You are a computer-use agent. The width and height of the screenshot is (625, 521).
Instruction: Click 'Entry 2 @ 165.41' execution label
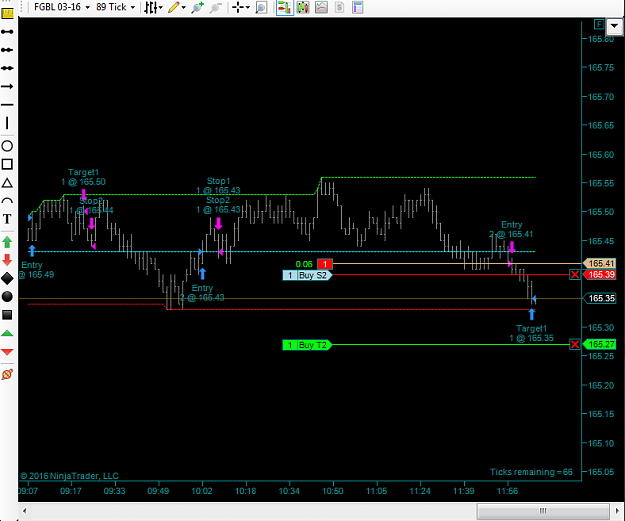tap(511, 229)
